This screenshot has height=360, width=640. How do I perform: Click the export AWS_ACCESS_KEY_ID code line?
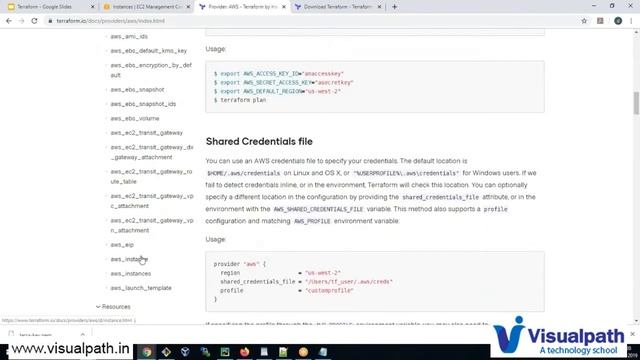(x=279, y=73)
